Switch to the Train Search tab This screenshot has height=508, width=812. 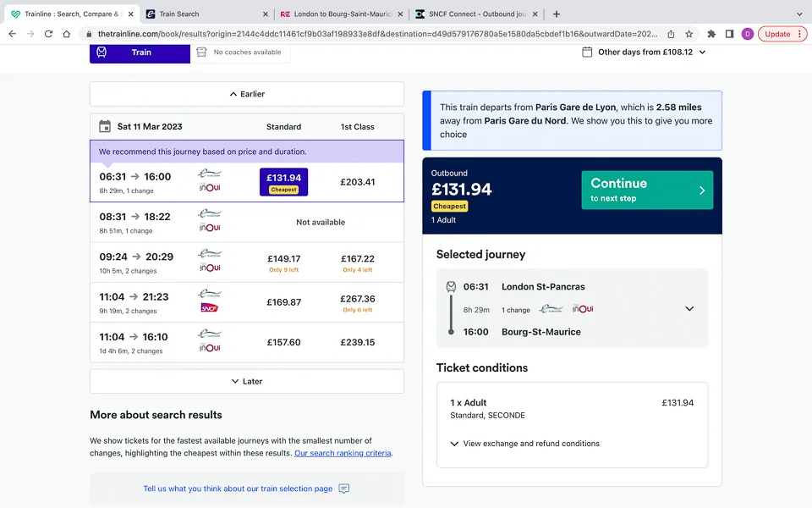207,14
